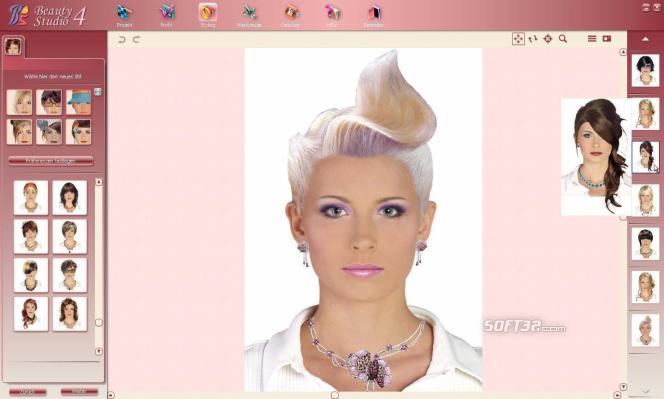
Task: Pick straight blonde thumbnail in right strip
Action: [645, 200]
